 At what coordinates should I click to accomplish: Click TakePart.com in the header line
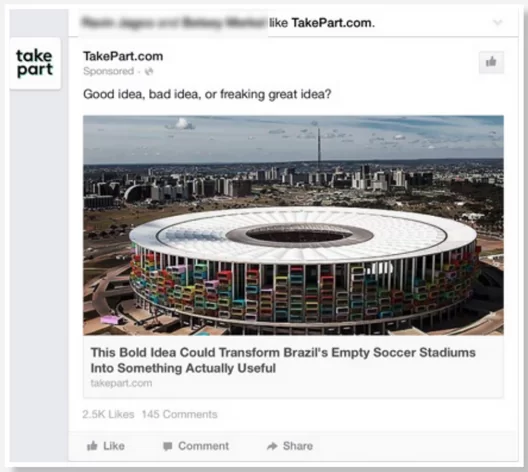pyautogui.click(x=333, y=23)
